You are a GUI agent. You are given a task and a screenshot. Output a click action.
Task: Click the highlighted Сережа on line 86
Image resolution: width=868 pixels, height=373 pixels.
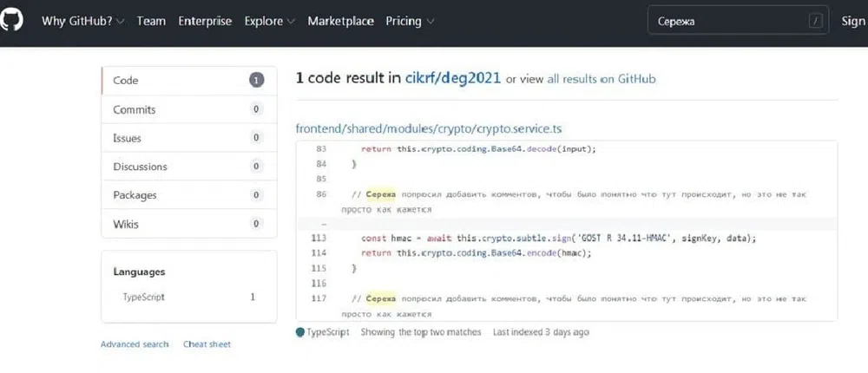tap(381, 195)
